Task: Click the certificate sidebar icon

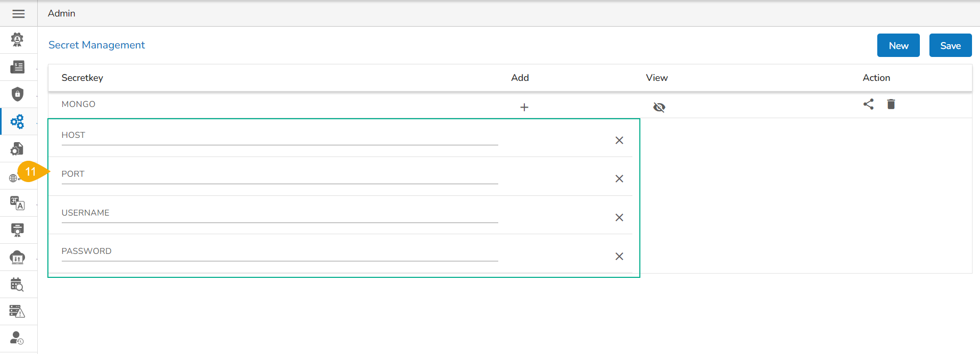Action: click(18, 230)
